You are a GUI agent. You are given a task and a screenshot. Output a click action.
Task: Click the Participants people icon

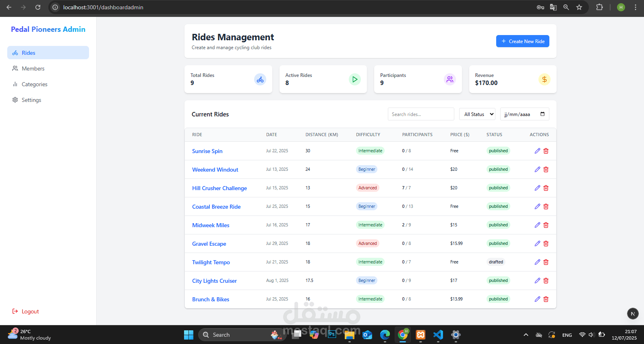(450, 79)
